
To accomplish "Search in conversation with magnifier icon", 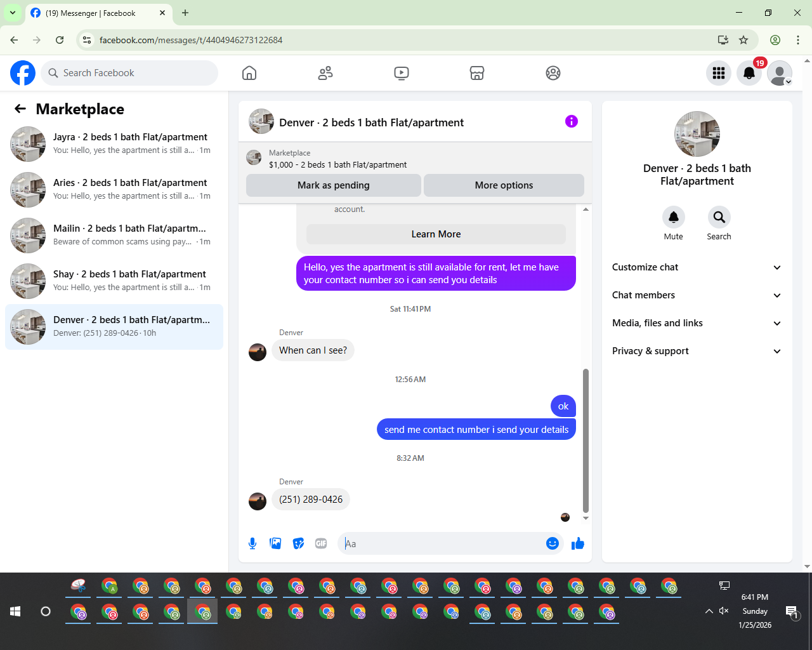I will (x=719, y=217).
